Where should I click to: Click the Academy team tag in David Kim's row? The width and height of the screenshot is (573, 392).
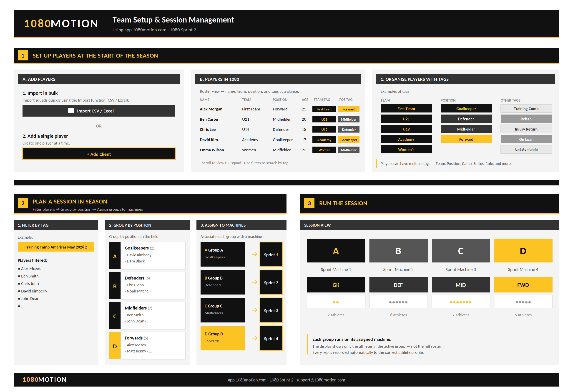pyautogui.click(x=324, y=140)
